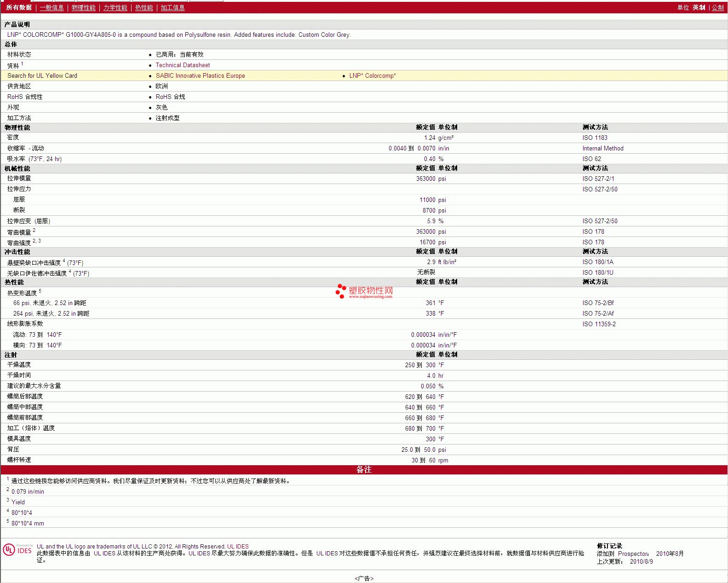Click the ISO 11359-2 test method
This screenshot has height=583, width=728.
tap(599, 324)
